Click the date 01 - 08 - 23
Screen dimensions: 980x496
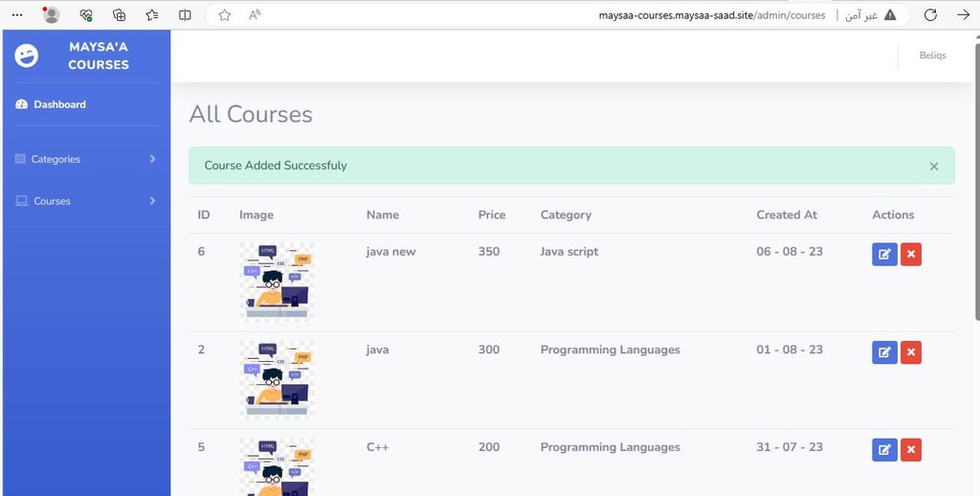click(x=790, y=349)
